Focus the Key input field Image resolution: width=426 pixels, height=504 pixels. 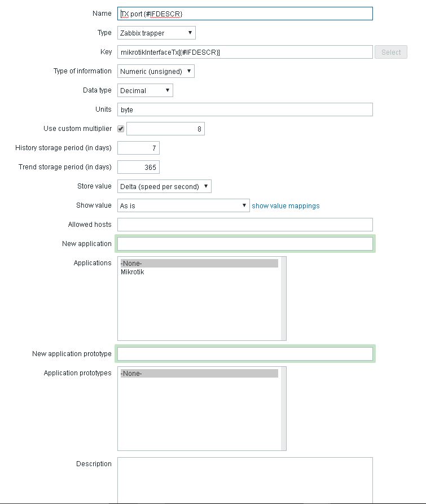pyautogui.click(x=245, y=52)
